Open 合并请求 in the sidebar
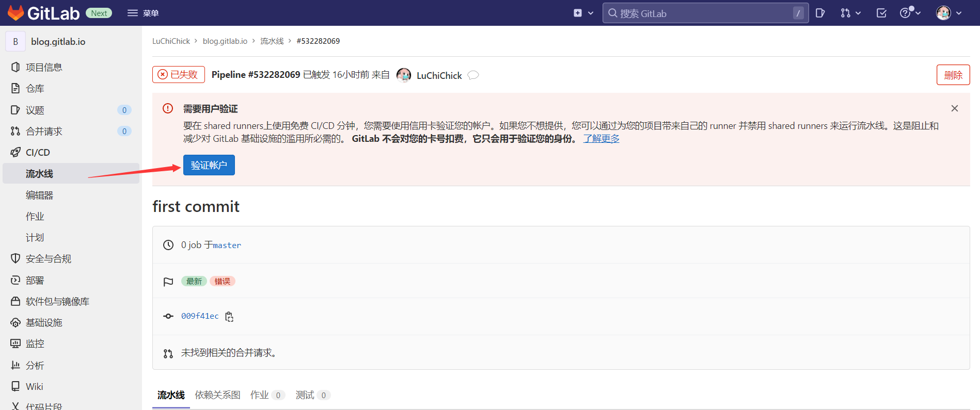This screenshot has width=980, height=410. pyautogui.click(x=71, y=131)
